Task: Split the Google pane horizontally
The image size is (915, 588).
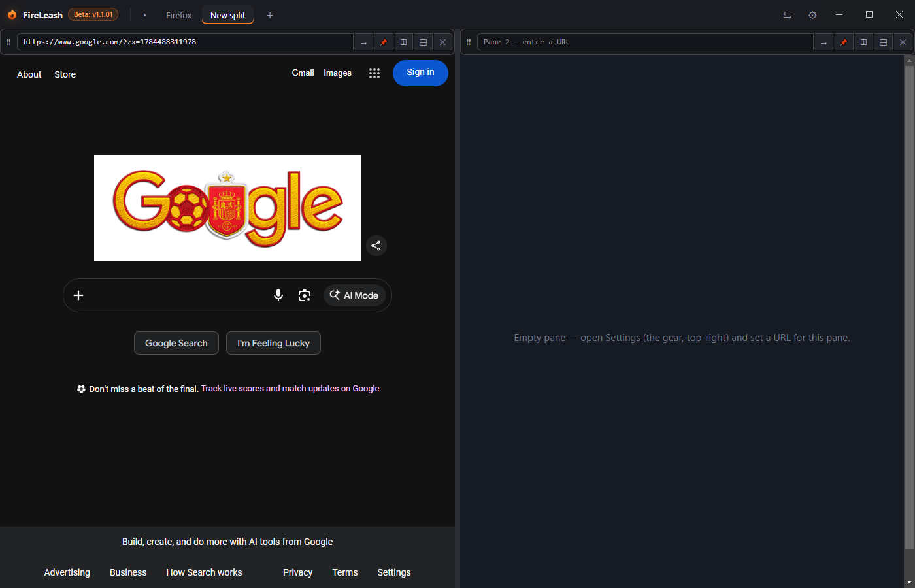Action: [423, 42]
